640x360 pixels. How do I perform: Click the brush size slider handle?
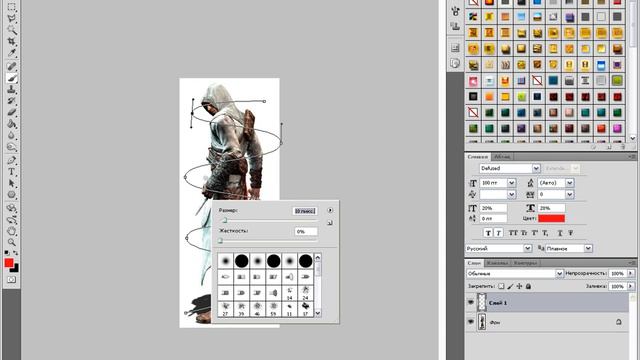tap(224, 220)
